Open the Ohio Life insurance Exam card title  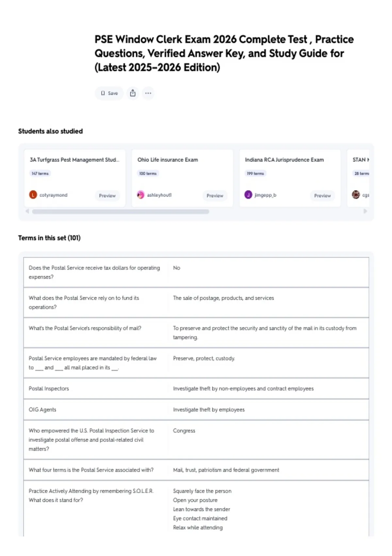(x=168, y=160)
